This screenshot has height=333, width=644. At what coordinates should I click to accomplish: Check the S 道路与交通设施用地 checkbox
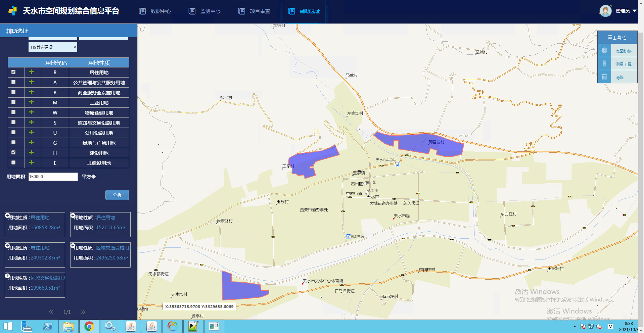(13, 122)
